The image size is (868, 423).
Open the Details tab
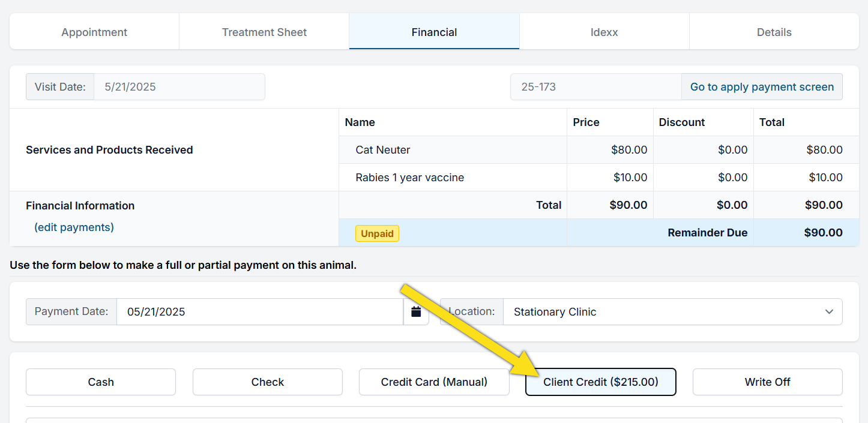tap(774, 32)
